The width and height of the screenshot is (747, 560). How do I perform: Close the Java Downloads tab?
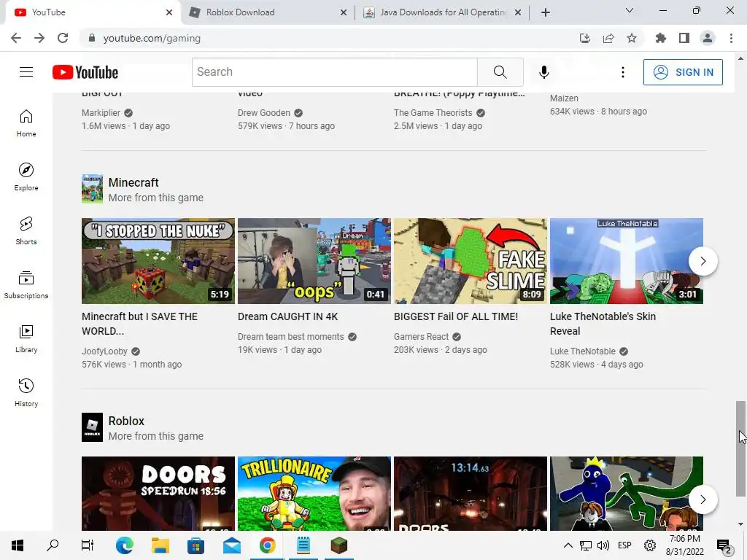518,12
